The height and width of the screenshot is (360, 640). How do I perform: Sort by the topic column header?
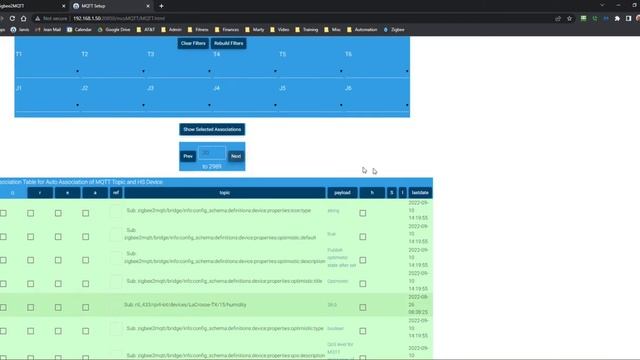click(225, 193)
